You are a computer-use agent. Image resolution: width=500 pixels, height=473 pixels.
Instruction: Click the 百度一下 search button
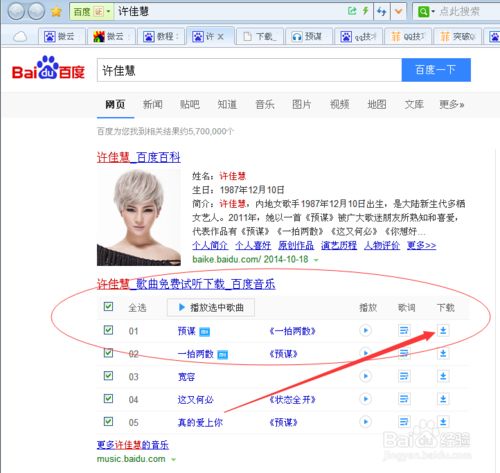[x=436, y=70]
